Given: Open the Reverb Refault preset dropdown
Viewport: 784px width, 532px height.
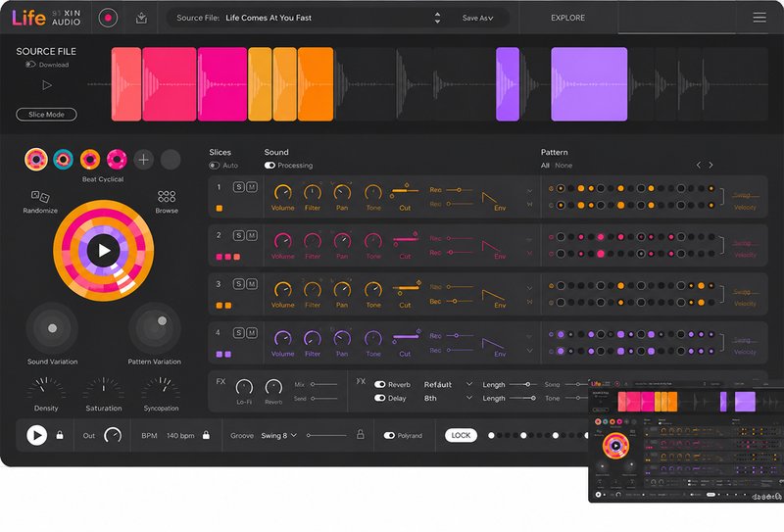Looking at the screenshot, I should [448, 384].
